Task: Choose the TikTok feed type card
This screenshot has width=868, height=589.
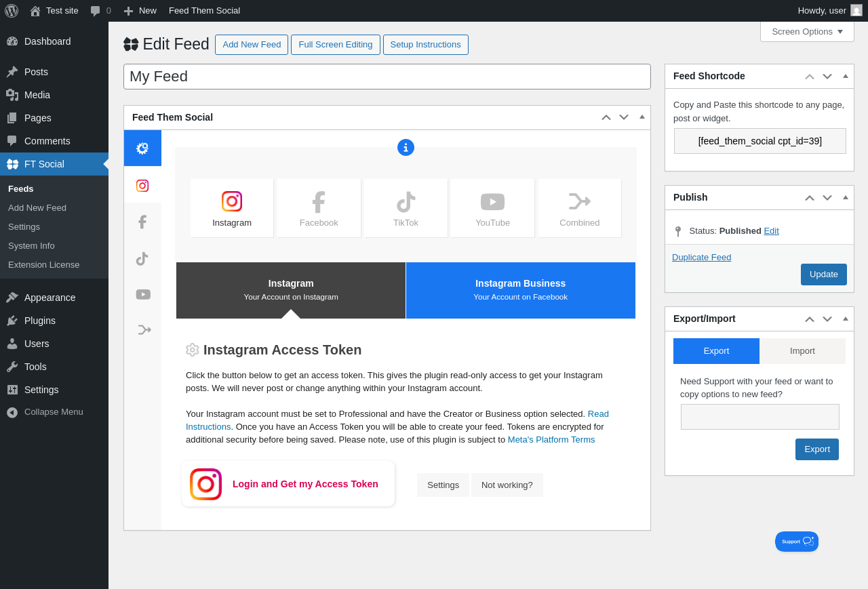Action: click(x=406, y=208)
